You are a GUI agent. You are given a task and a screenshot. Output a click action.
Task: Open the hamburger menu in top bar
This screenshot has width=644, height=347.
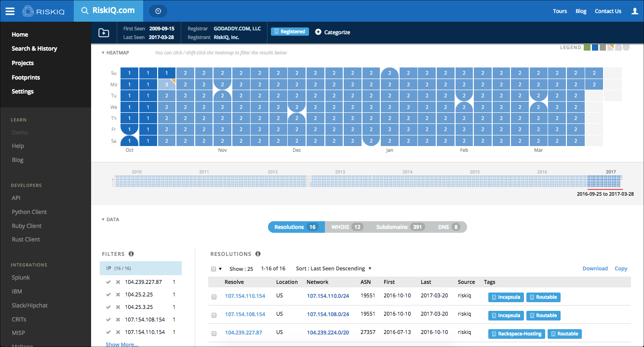click(x=10, y=11)
